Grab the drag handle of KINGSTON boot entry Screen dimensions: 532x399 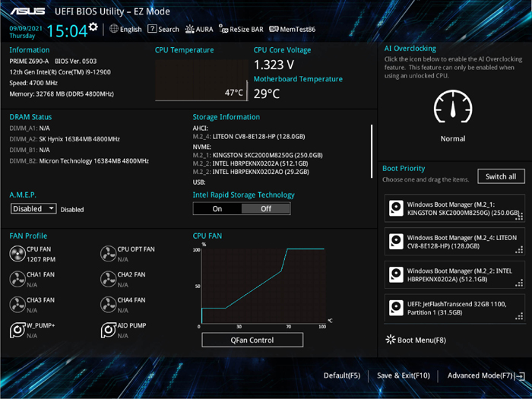tap(519, 217)
